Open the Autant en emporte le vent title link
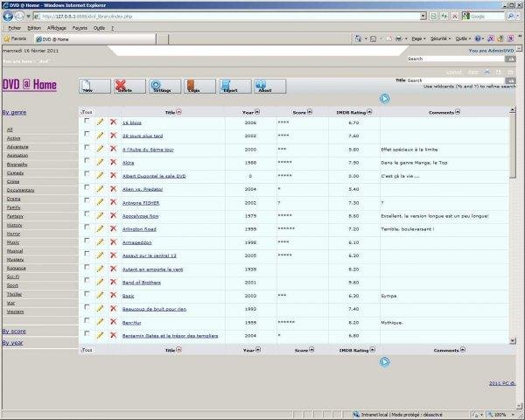Viewport: 525px width, 420px height. (152, 269)
